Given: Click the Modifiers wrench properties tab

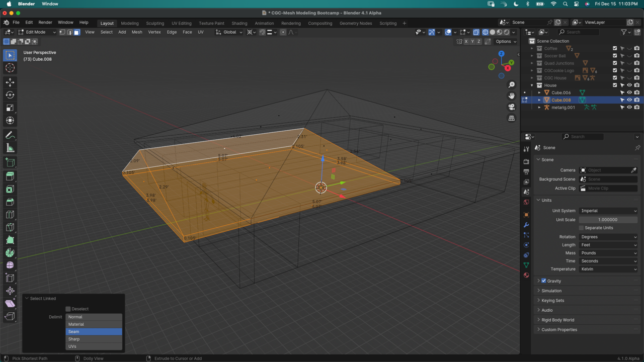Looking at the screenshot, I should point(526,225).
